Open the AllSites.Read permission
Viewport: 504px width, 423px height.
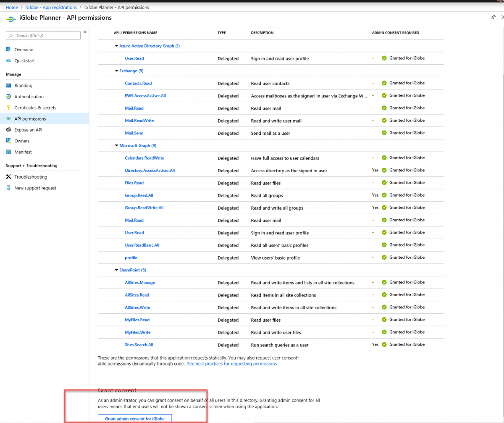[137, 295]
